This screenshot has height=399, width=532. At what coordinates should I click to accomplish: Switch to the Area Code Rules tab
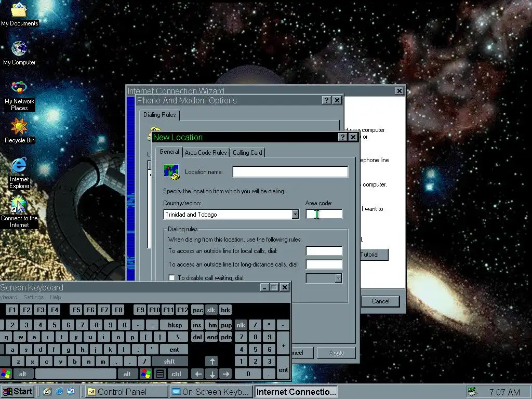click(x=206, y=153)
